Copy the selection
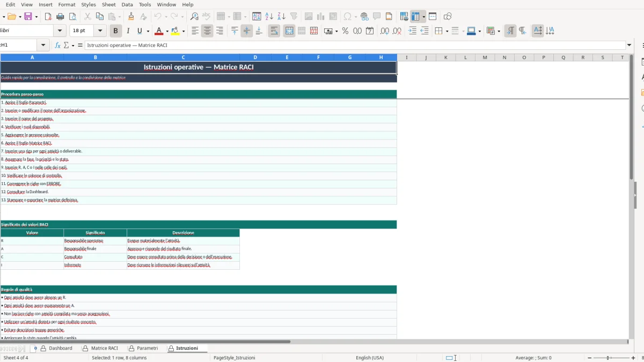The width and height of the screenshot is (644, 362). pyautogui.click(x=99, y=17)
